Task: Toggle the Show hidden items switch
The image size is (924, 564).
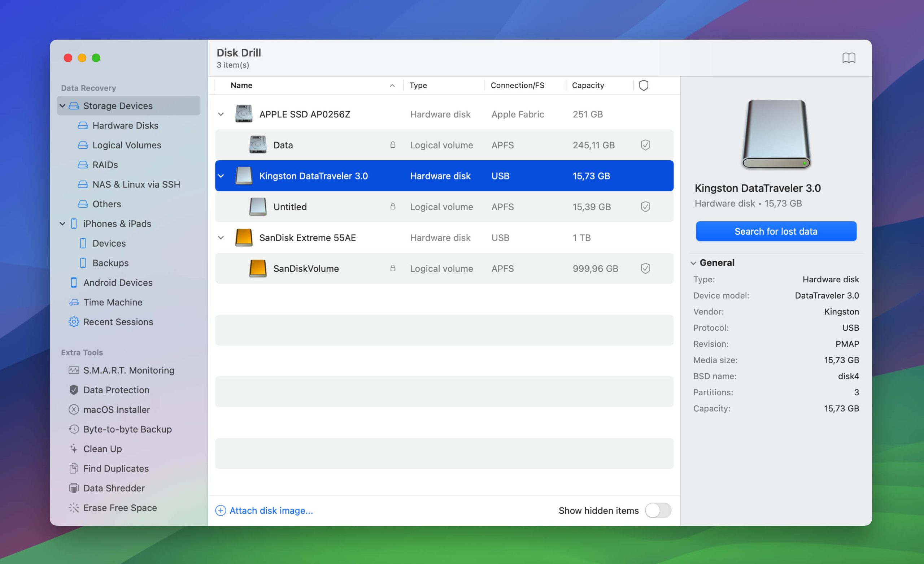Action: pos(658,510)
